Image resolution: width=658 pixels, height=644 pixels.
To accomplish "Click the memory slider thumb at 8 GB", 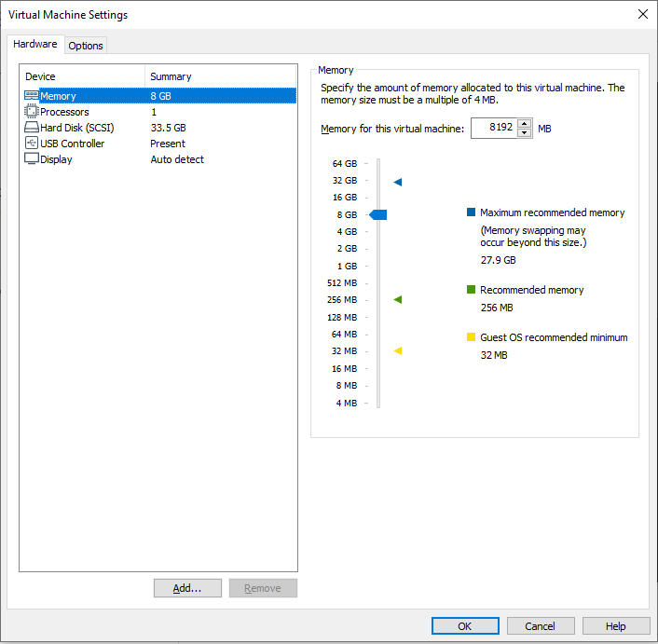I will coord(378,215).
